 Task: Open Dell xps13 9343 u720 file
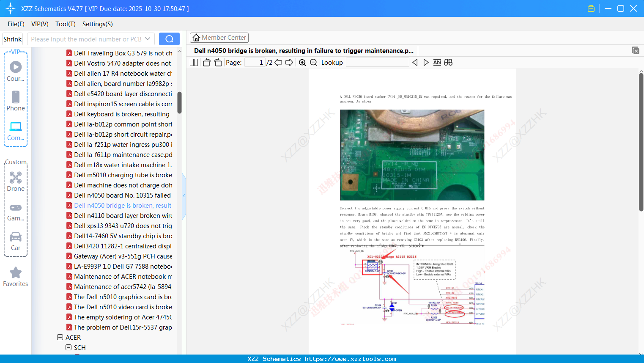pyautogui.click(x=119, y=226)
